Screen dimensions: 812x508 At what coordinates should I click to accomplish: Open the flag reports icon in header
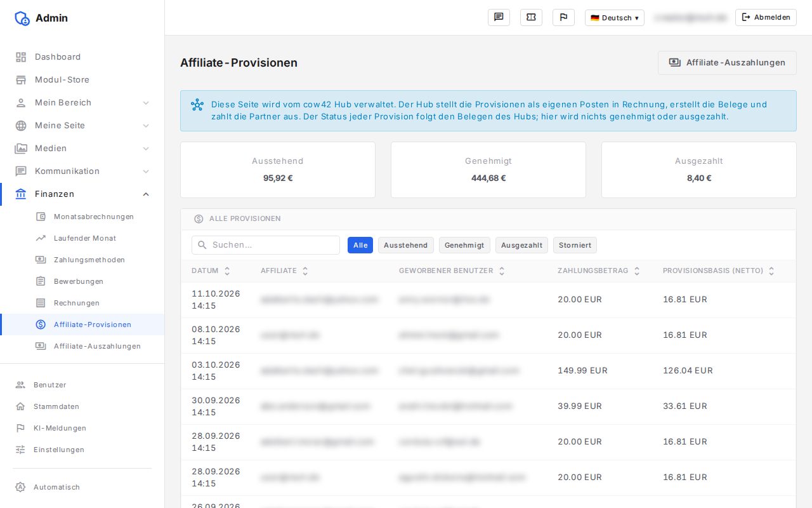point(563,18)
